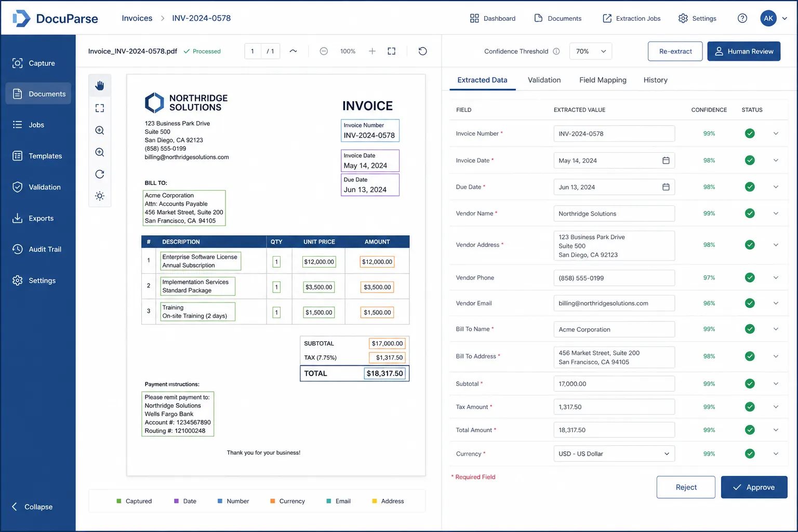Approve the extracted invoice data
This screenshot has height=532, width=798.
754,487
